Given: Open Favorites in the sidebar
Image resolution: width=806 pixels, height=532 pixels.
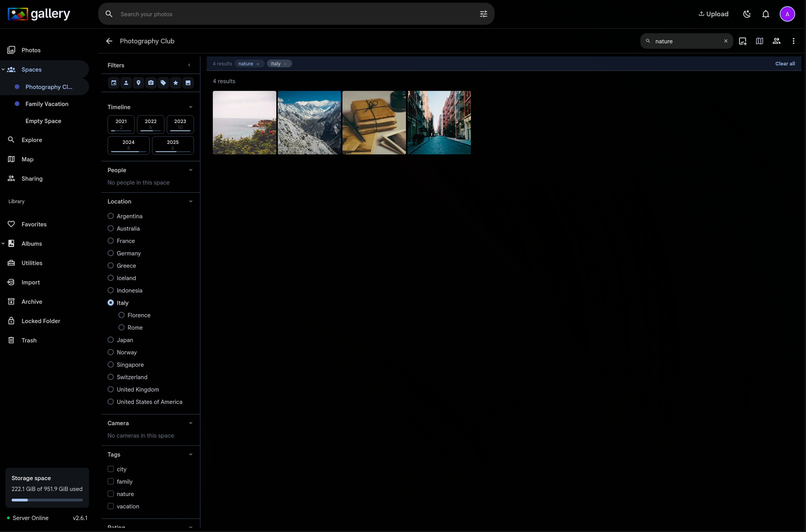Looking at the screenshot, I should click(x=34, y=224).
